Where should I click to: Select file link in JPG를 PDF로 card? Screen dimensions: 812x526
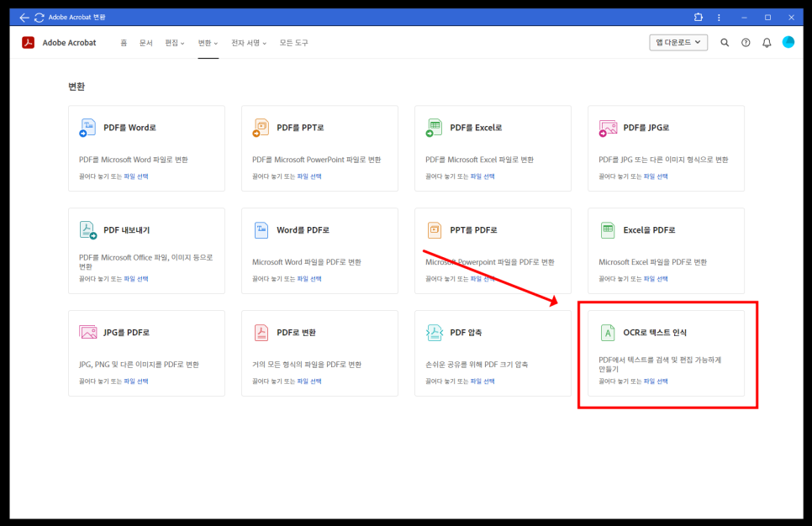click(135, 381)
